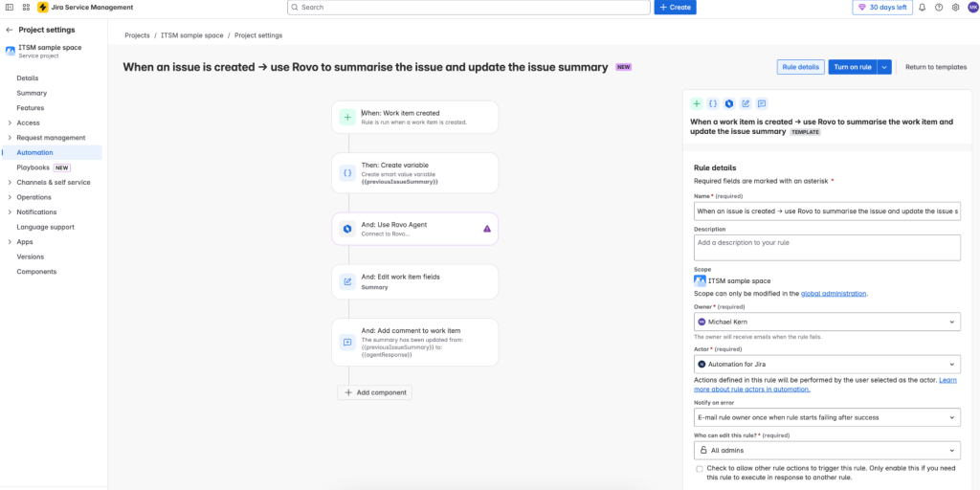
Task: Expand Channels & self service section
Action: click(x=9, y=183)
